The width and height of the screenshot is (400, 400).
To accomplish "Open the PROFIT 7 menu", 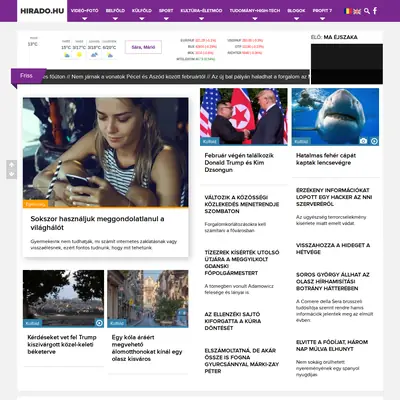I will 322,11.
